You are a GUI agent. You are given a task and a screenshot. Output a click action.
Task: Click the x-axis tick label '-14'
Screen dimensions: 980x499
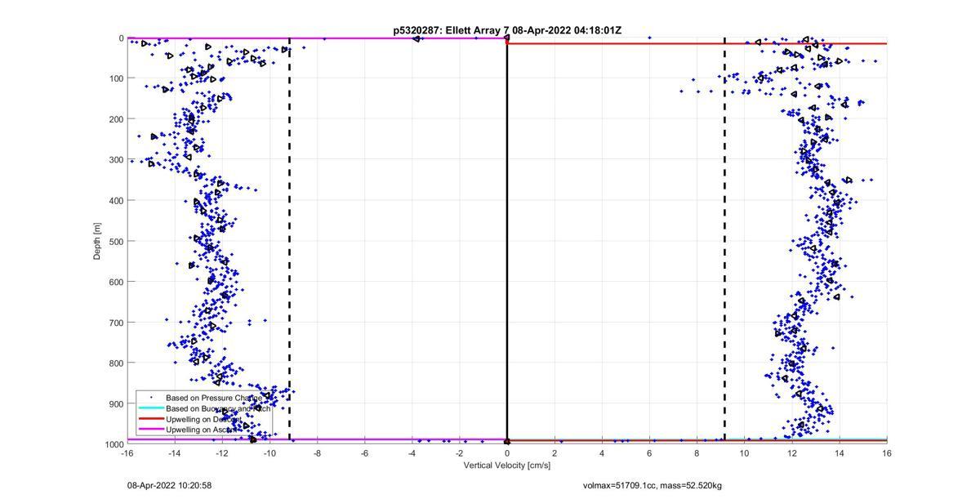175,453
